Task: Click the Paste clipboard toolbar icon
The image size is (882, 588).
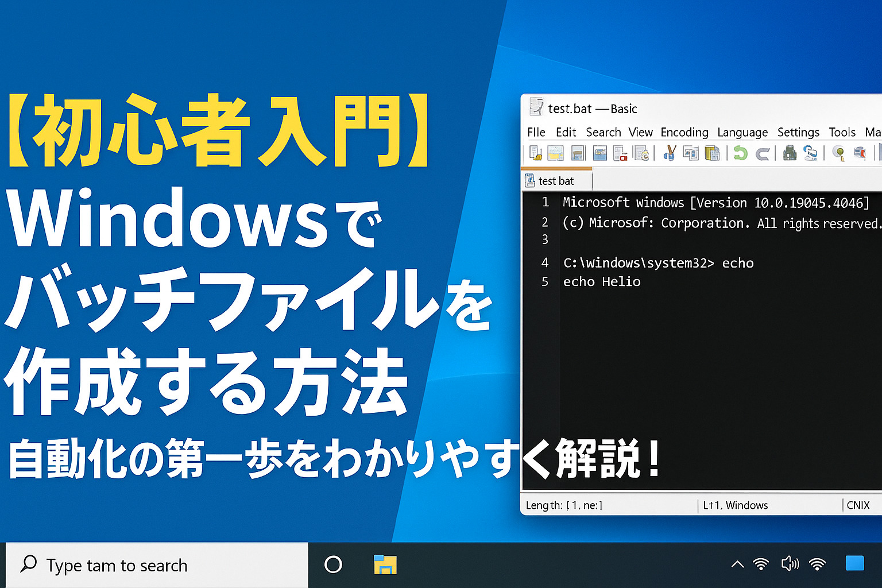Action: point(712,153)
